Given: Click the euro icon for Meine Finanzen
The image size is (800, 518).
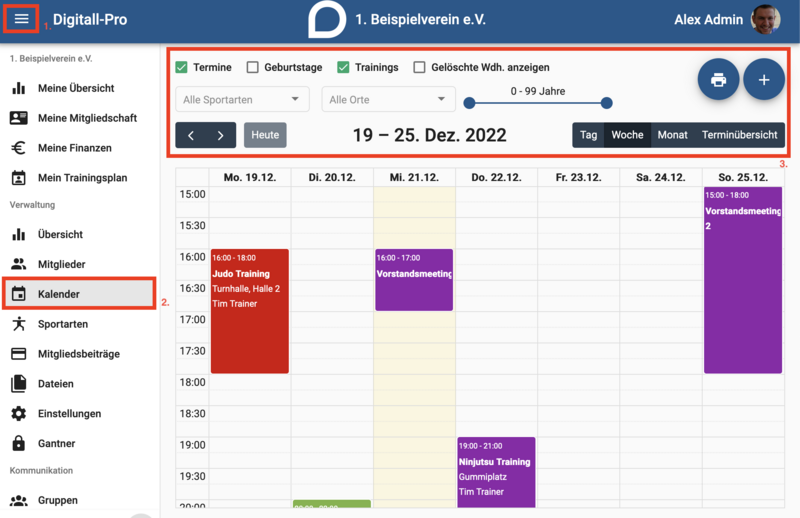Looking at the screenshot, I should 19,148.
